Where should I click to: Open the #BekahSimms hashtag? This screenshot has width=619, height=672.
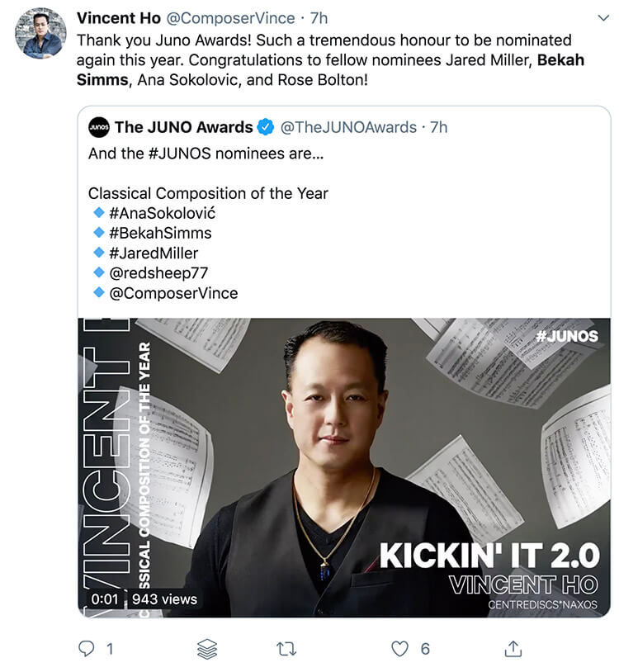tap(160, 233)
